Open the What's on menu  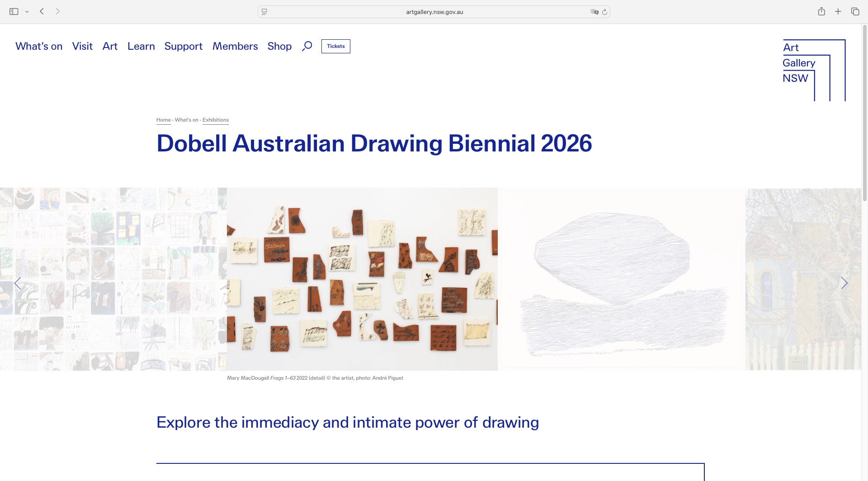pos(39,46)
